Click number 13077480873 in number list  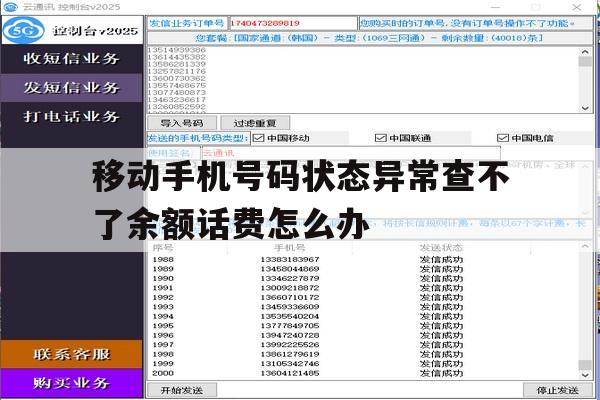pyautogui.click(x=176, y=92)
